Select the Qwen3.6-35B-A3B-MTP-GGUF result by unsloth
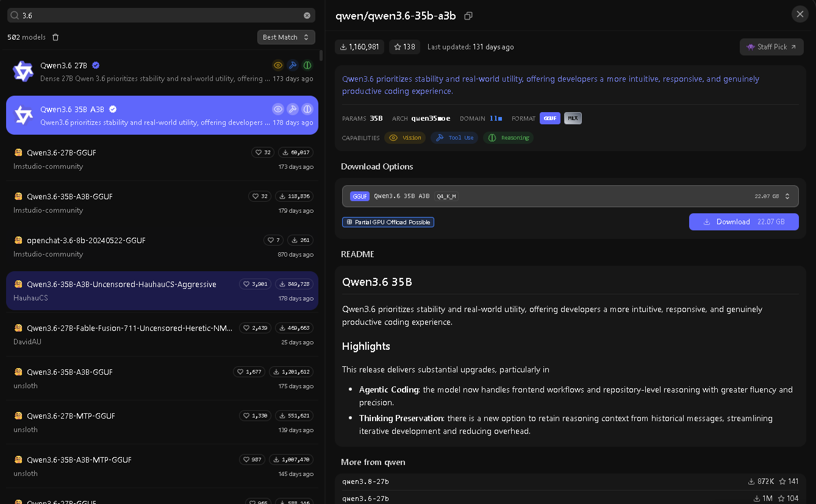The height and width of the screenshot is (504, 816). pyautogui.click(x=162, y=466)
